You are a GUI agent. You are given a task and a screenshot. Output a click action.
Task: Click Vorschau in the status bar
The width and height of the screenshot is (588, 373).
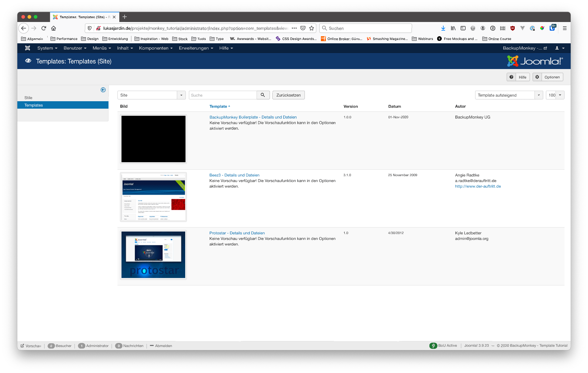31,346
